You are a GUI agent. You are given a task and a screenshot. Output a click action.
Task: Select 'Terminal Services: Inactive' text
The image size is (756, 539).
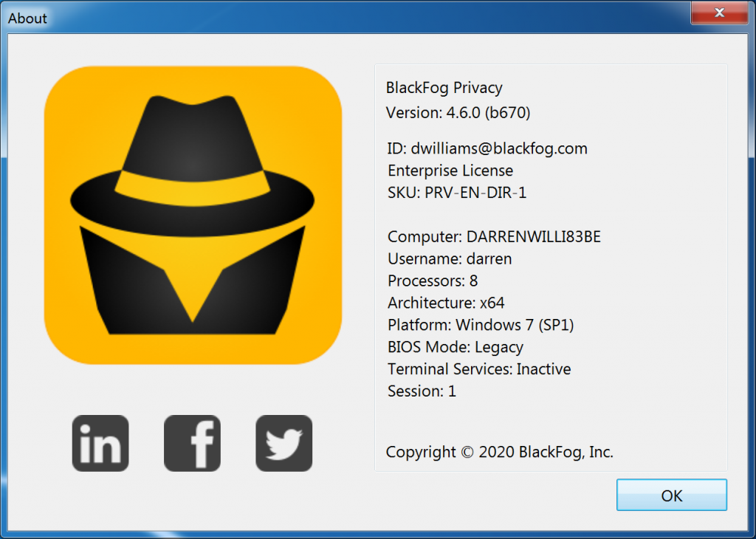point(479,369)
